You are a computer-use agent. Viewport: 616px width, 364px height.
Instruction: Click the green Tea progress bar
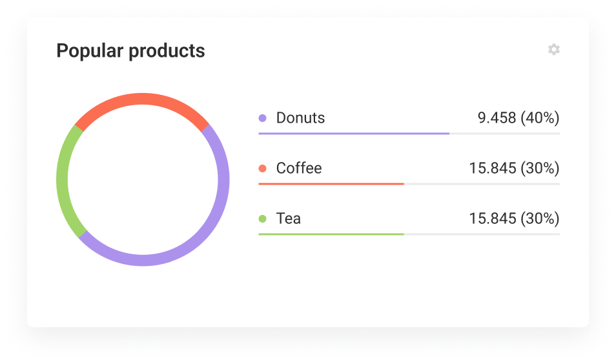331,234
